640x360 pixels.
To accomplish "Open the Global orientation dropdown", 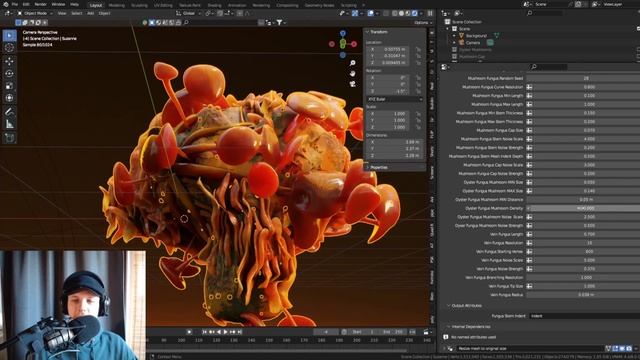I will pos(189,13).
